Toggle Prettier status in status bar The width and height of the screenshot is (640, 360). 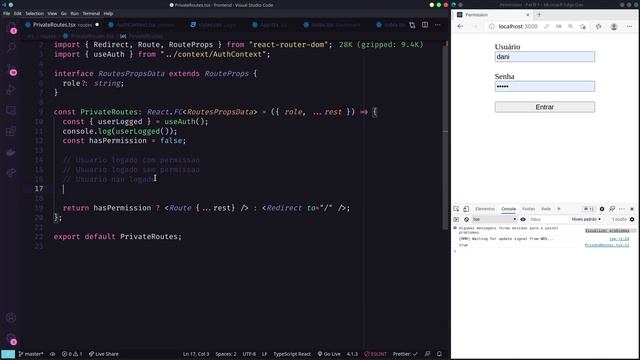click(x=405, y=354)
